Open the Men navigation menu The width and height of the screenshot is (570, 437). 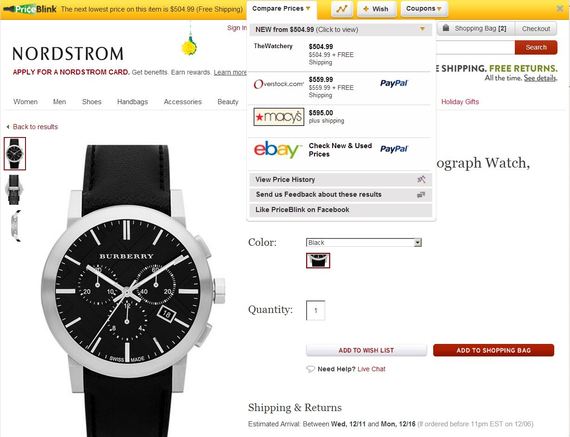click(x=60, y=102)
